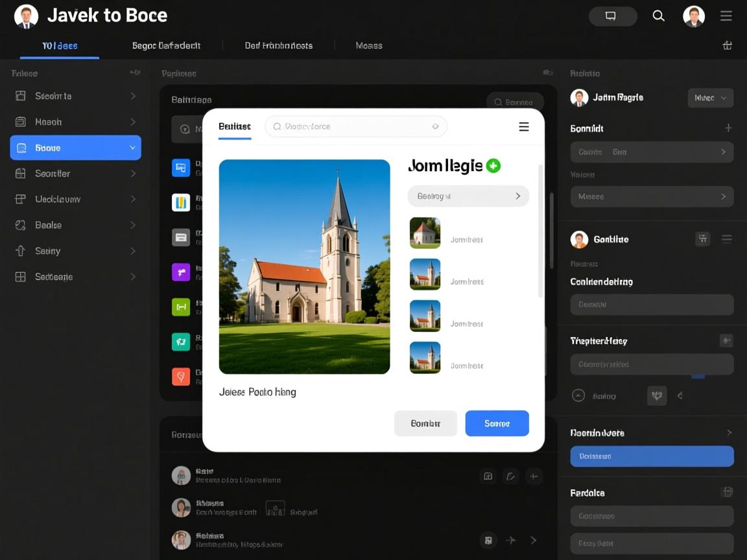Click the green plus badge beside Jomm Ilegie

click(x=493, y=166)
